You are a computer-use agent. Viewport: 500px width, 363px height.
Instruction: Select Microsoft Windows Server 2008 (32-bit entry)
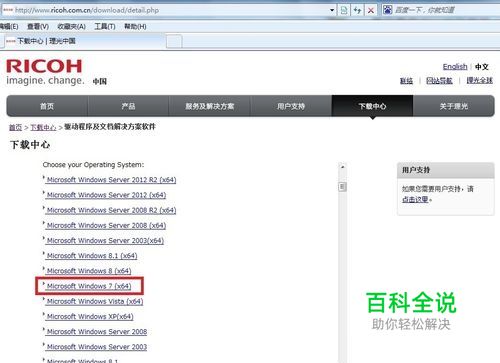97,332
